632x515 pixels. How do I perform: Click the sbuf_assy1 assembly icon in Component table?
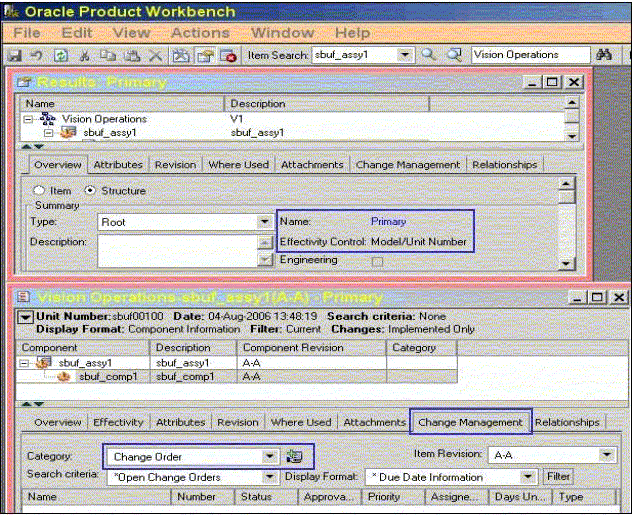tap(43, 362)
